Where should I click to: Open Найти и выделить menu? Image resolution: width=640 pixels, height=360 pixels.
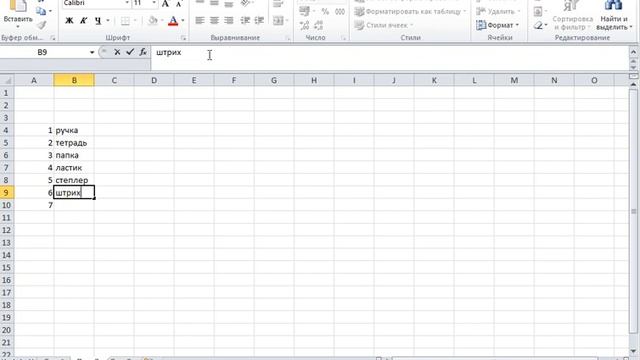pos(614,16)
